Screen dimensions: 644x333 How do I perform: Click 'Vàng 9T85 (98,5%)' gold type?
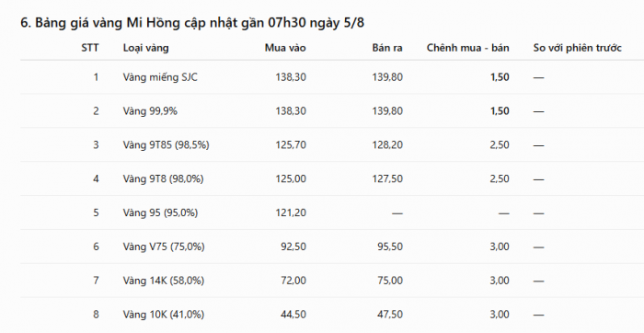pyautogui.click(x=166, y=145)
